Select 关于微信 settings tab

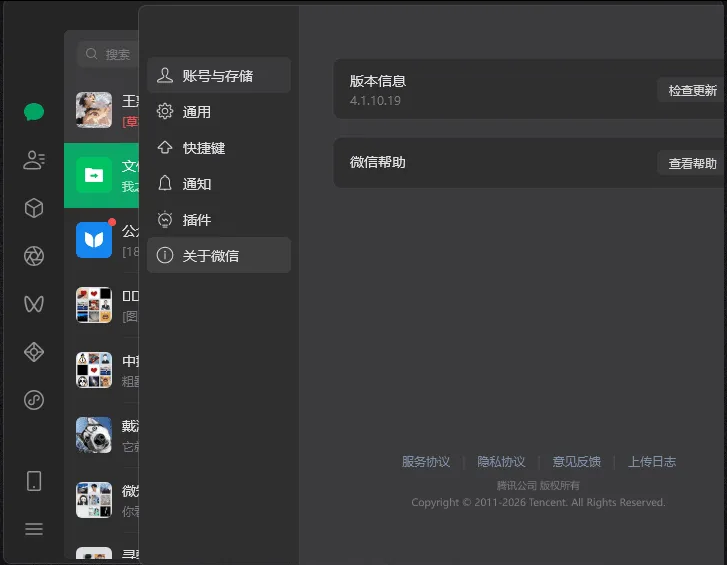point(219,255)
